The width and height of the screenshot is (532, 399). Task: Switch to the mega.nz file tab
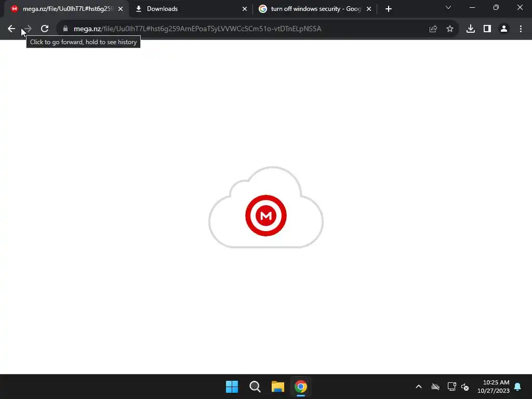click(66, 9)
